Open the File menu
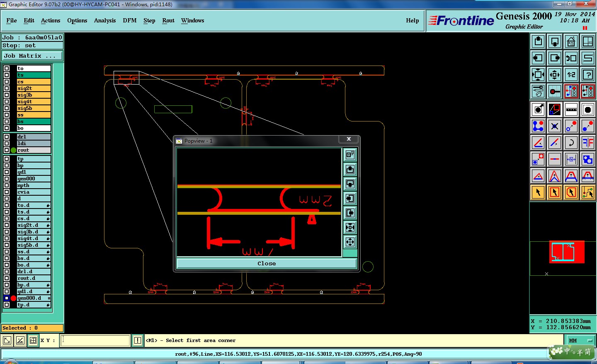 (x=12, y=20)
